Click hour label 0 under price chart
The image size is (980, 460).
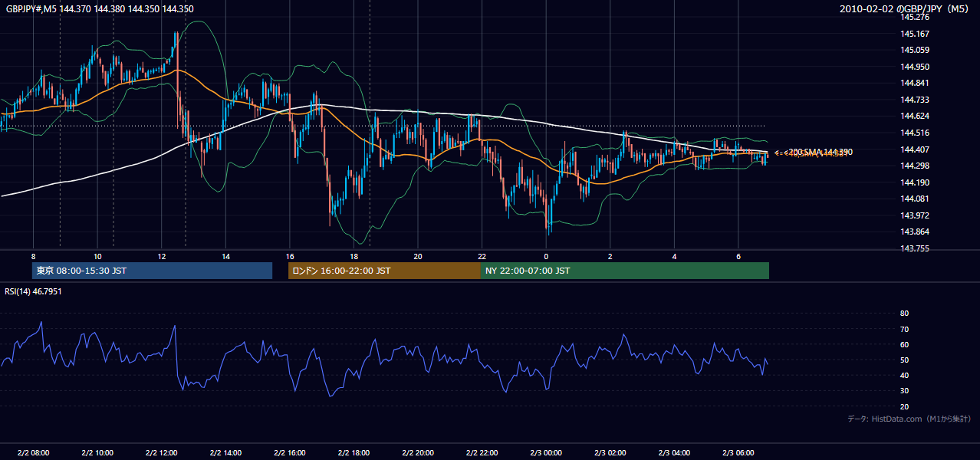pos(546,256)
